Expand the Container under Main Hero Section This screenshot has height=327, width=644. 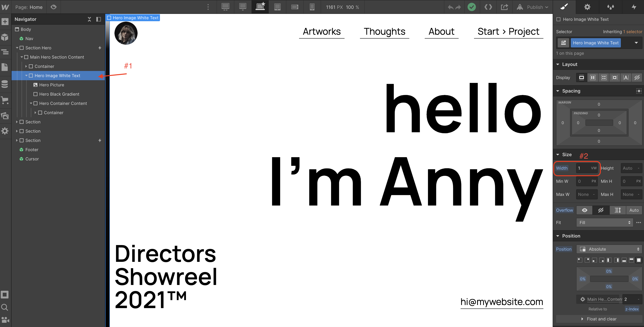pyautogui.click(x=26, y=66)
